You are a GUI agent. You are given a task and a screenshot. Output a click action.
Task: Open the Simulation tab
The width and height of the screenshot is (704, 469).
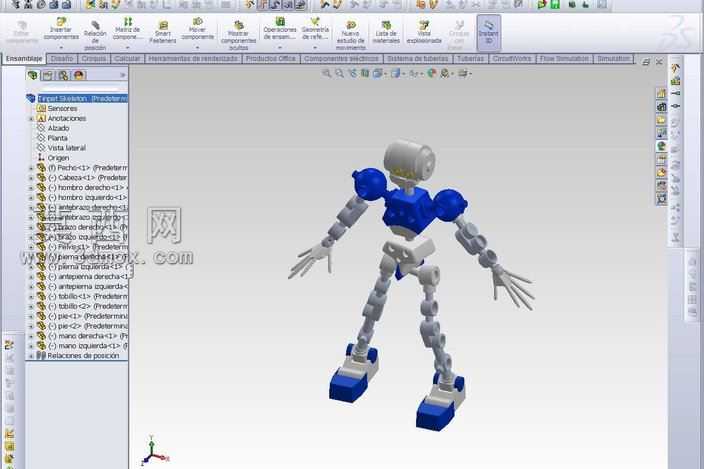coord(613,59)
